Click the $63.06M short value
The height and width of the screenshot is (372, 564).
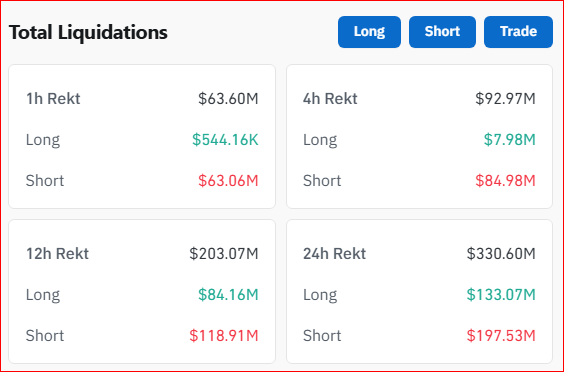pyautogui.click(x=228, y=181)
